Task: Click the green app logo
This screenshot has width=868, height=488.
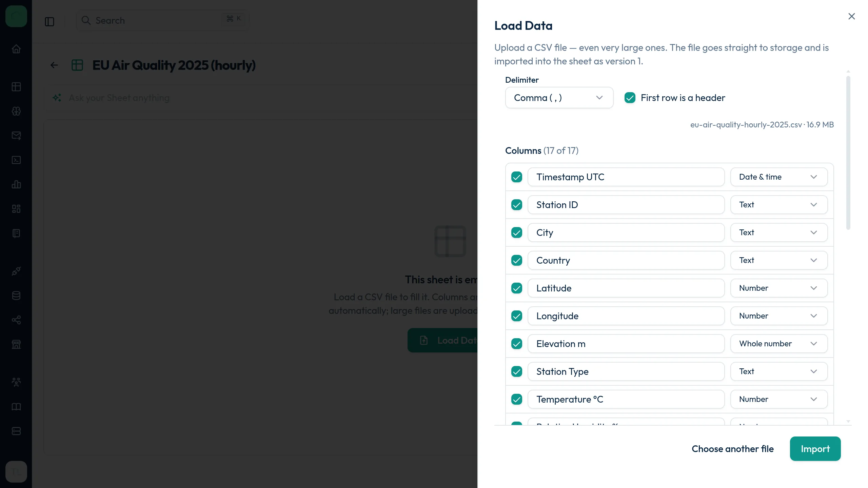Action: [x=16, y=16]
